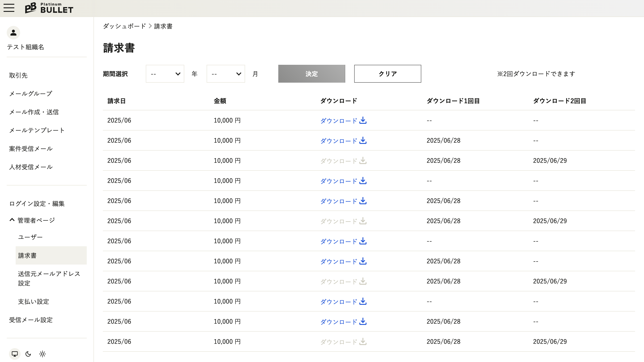
Task: Click the download icon in the last invoice row
Action: 363,341
